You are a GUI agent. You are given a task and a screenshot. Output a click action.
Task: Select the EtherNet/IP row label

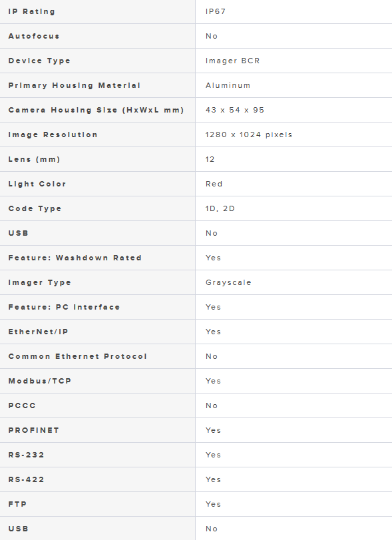click(x=38, y=332)
